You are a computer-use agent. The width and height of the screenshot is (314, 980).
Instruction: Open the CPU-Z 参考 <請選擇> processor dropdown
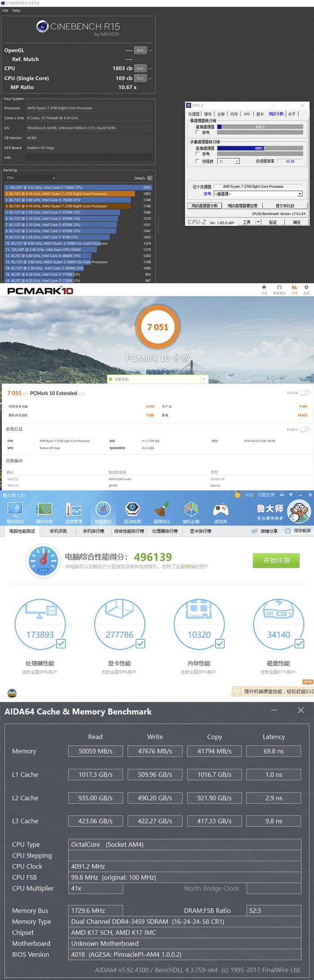[x=258, y=194]
